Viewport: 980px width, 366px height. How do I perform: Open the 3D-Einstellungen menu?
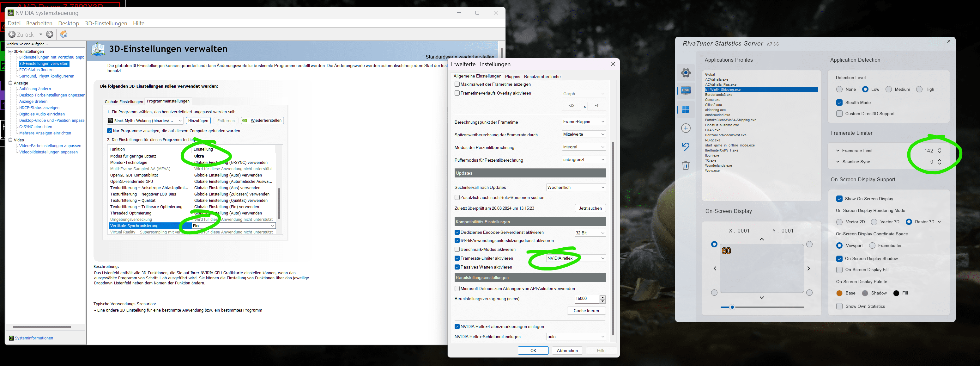coord(106,23)
